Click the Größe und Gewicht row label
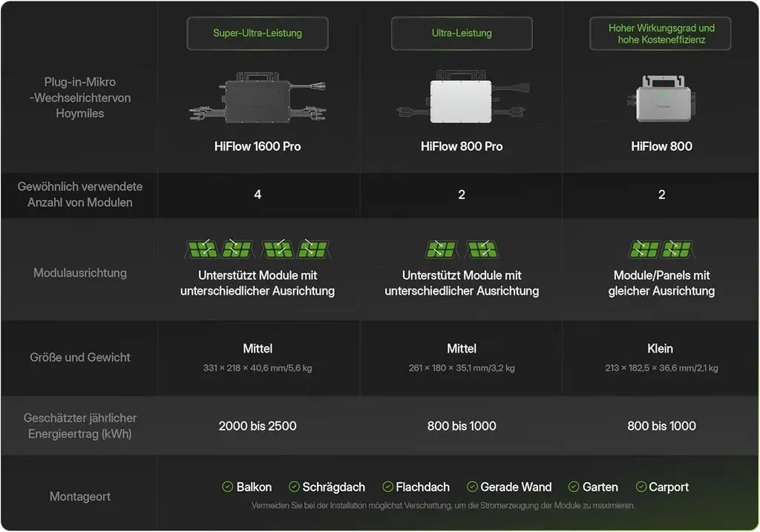The image size is (760, 532). (80, 357)
